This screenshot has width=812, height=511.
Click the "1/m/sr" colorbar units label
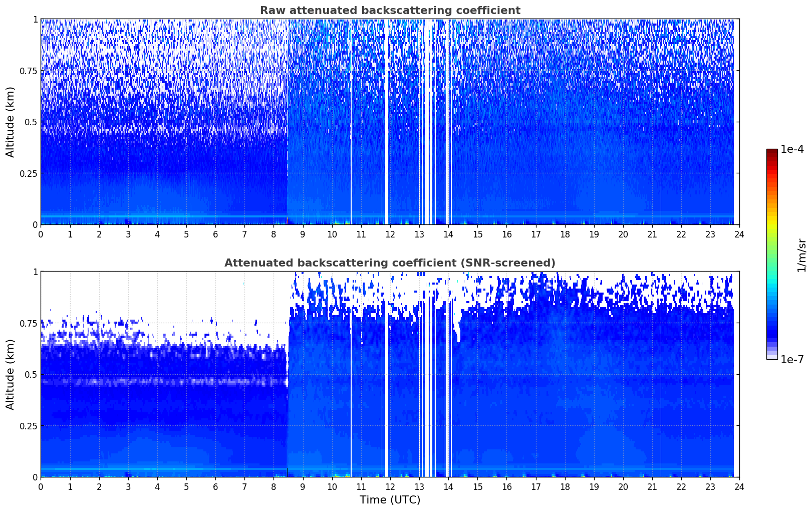(x=801, y=254)
